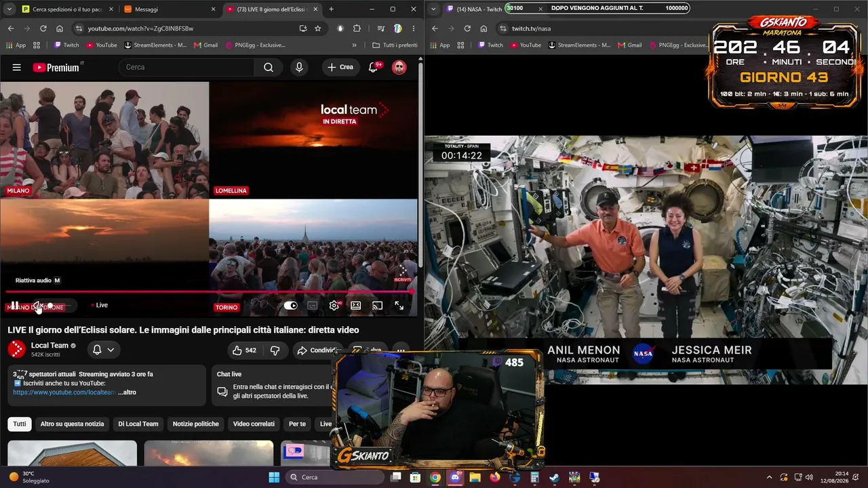
Task: Dislike the Local Team video
Action: [x=275, y=350]
